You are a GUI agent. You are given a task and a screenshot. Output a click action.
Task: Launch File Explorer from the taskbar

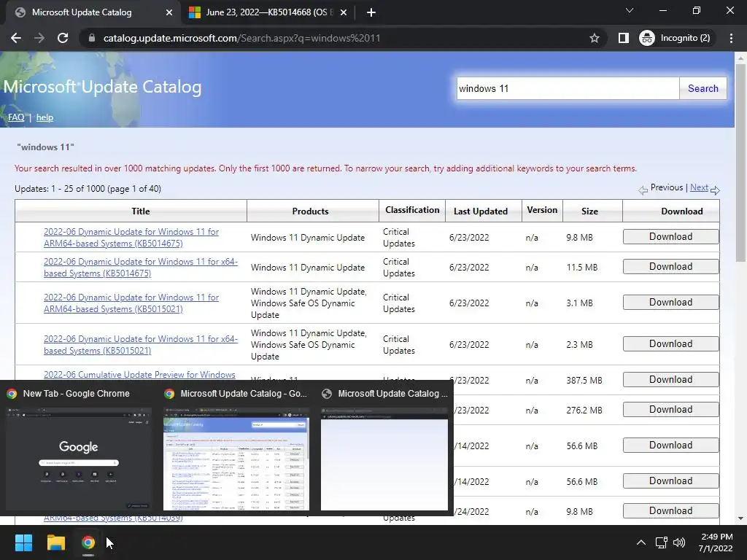55,542
